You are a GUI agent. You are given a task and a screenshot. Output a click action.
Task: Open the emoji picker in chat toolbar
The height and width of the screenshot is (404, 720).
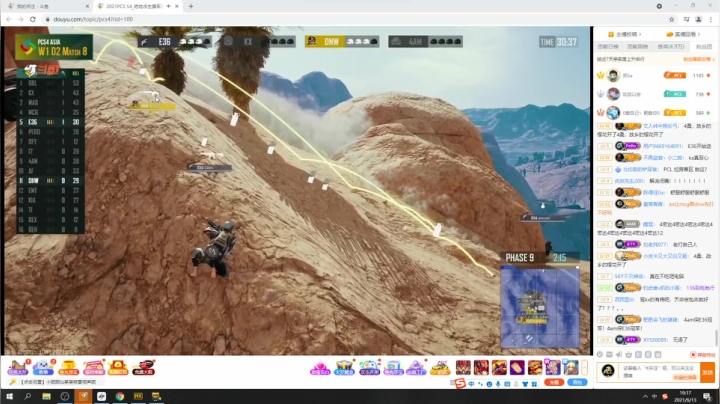click(600, 354)
